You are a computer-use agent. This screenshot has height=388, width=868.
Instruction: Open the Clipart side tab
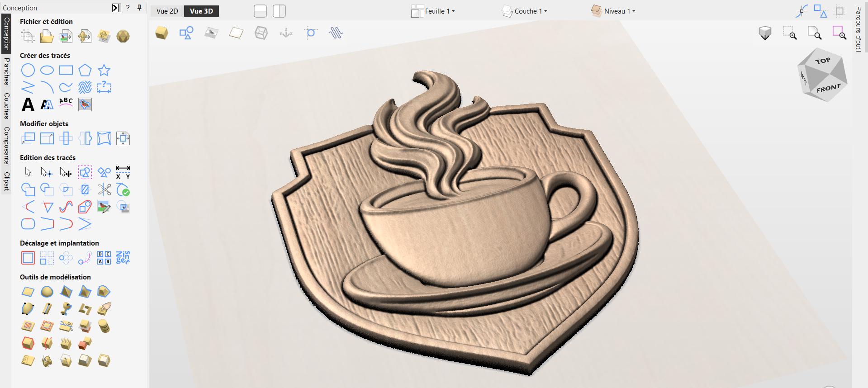[6, 181]
